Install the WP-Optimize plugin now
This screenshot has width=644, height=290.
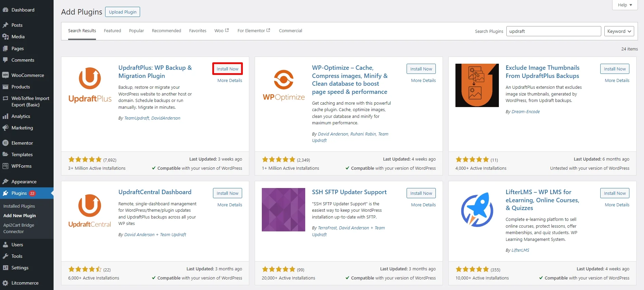pyautogui.click(x=421, y=69)
